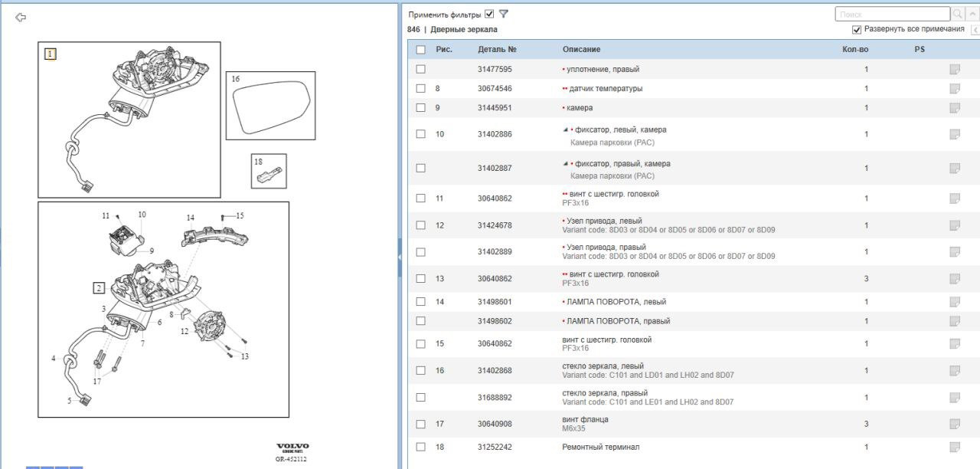Disable the Применить фильтры checkbox

tap(489, 14)
